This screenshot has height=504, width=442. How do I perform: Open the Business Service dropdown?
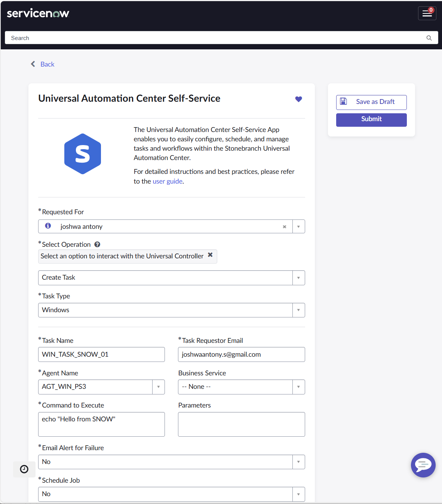(x=242, y=387)
